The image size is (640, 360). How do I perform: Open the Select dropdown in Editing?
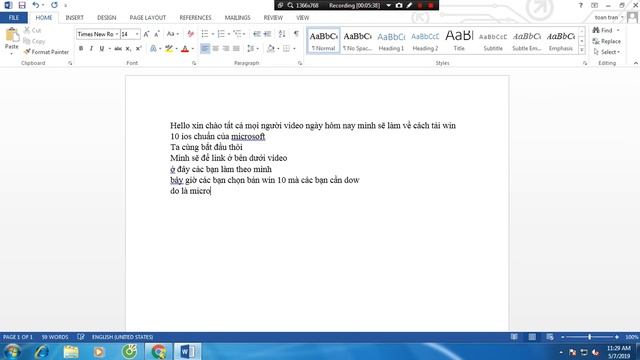tap(607, 52)
